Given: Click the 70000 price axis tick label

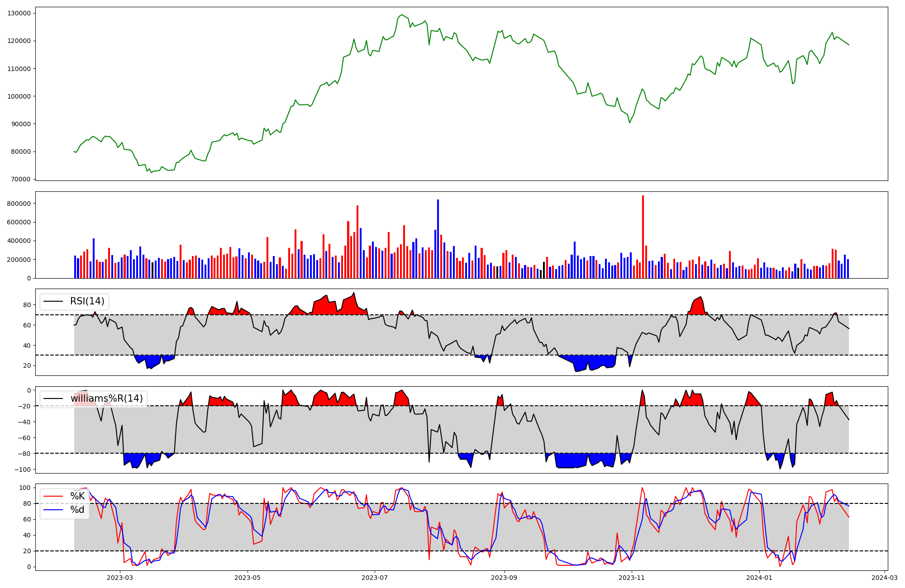Looking at the screenshot, I should point(20,180).
